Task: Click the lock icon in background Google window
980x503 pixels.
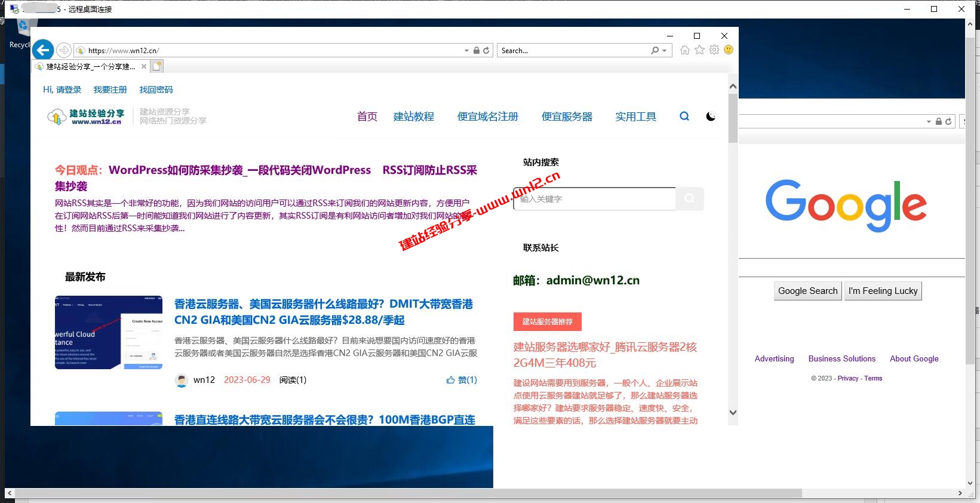Action: click(939, 121)
